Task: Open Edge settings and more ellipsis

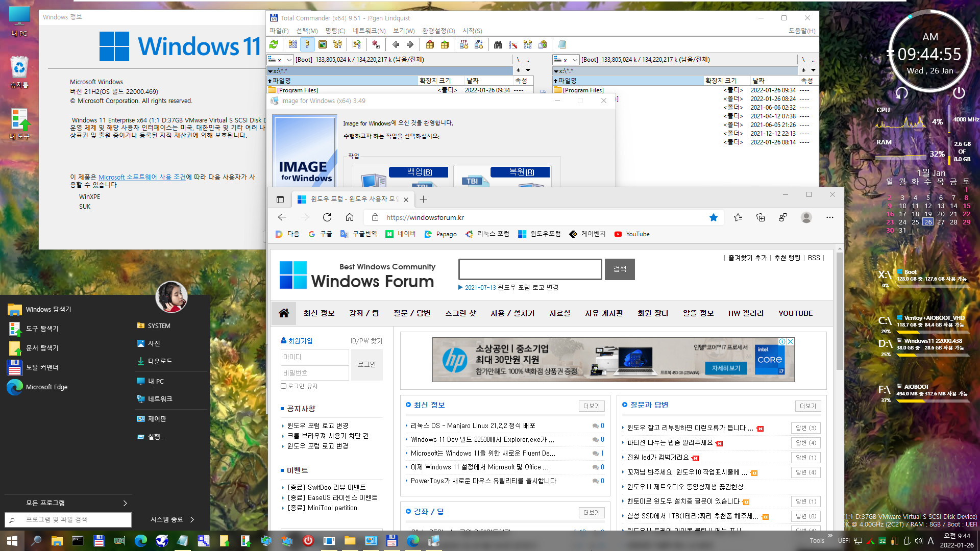Action: 830,217
